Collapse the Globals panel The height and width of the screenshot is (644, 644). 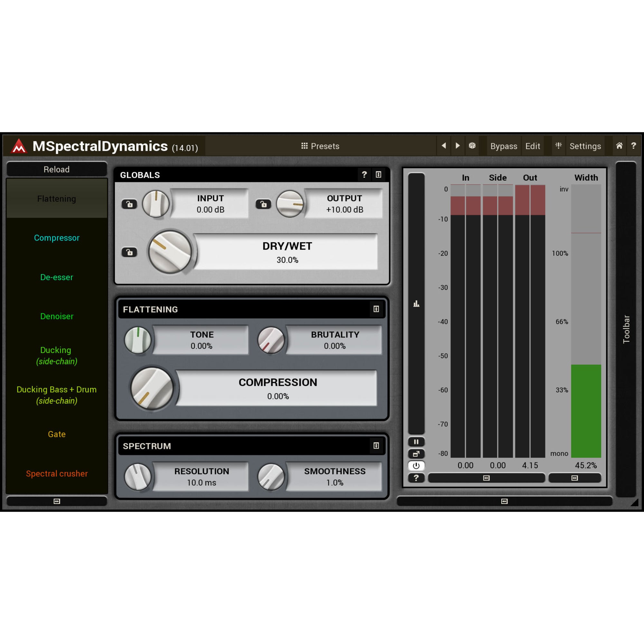[x=378, y=174]
